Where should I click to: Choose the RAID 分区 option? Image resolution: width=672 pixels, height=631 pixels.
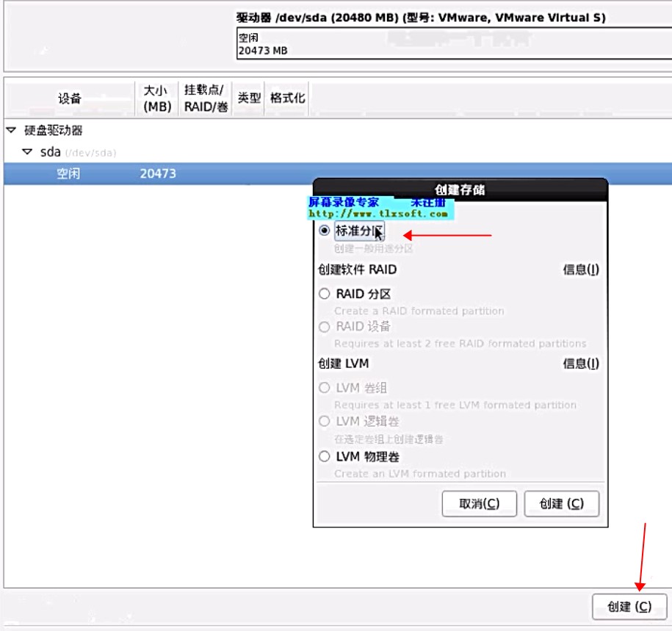[325, 294]
